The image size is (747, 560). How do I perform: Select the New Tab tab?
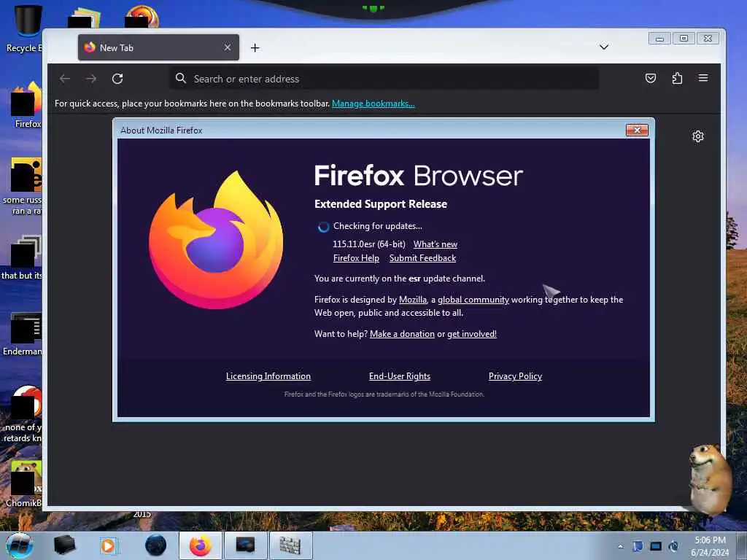click(158, 47)
